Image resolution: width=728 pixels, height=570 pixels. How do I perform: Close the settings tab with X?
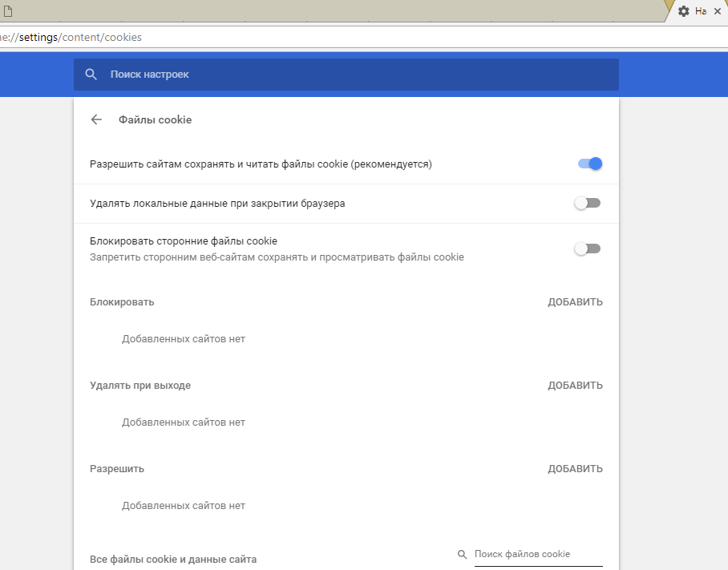[x=718, y=11]
